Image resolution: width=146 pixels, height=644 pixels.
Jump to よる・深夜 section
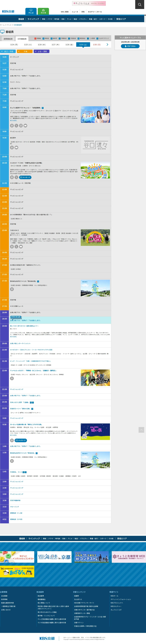click(42, 51)
